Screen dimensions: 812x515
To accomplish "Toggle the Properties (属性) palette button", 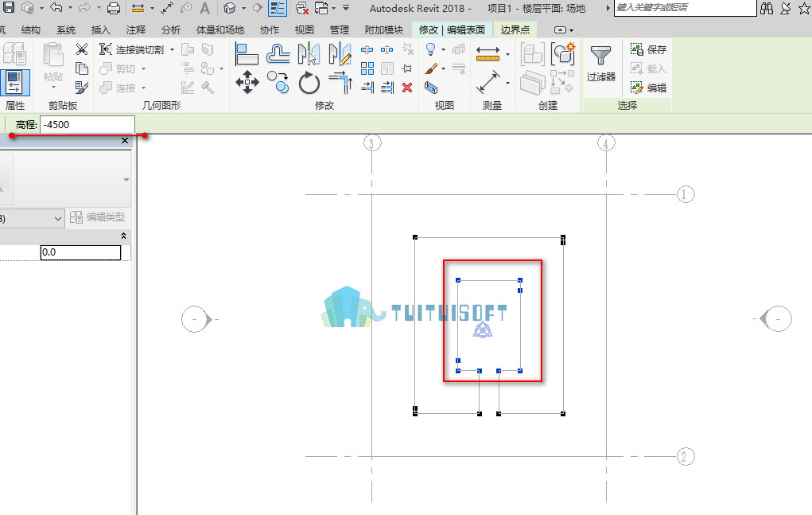I will pos(15,83).
